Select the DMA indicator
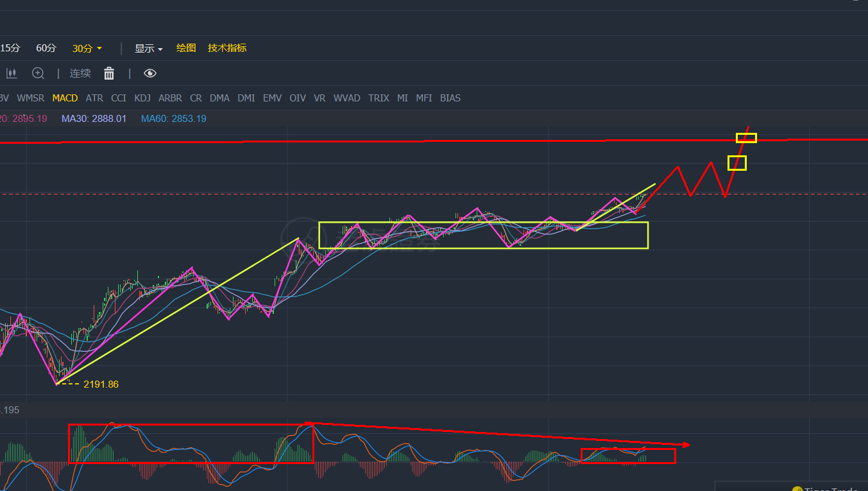 pyautogui.click(x=219, y=98)
